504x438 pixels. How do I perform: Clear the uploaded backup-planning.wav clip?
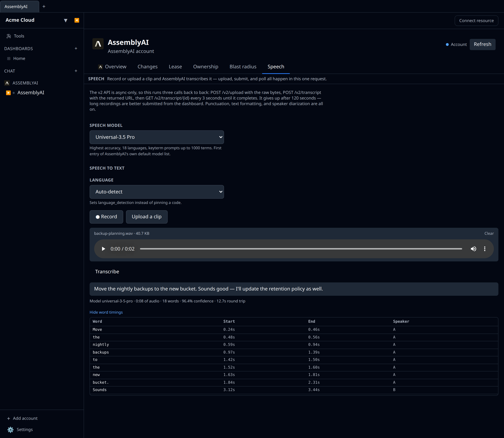point(489,233)
